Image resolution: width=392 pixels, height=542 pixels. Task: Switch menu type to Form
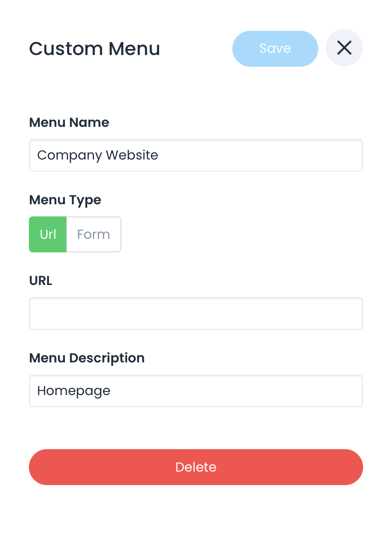pos(93,234)
